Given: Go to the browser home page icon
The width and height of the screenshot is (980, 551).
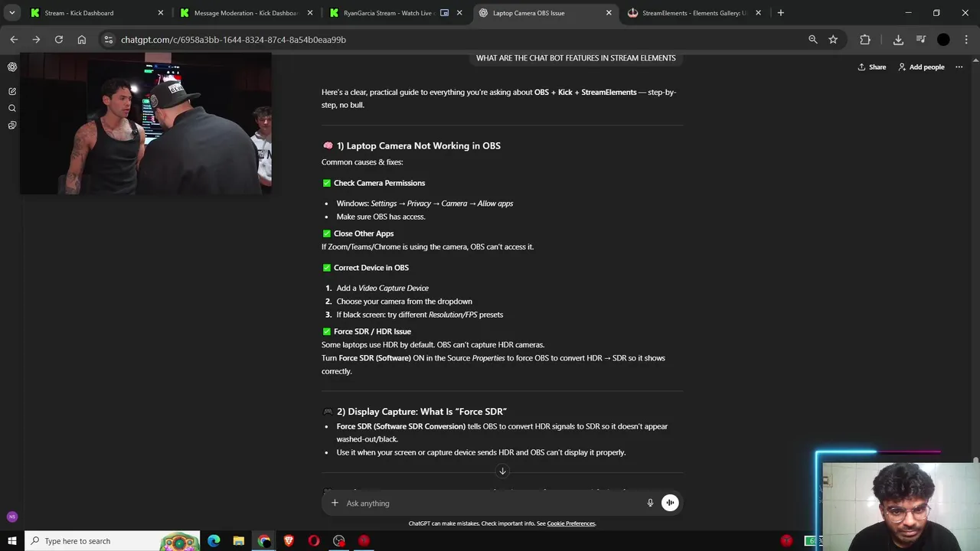Looking at the screenshot, I should 82,40.
